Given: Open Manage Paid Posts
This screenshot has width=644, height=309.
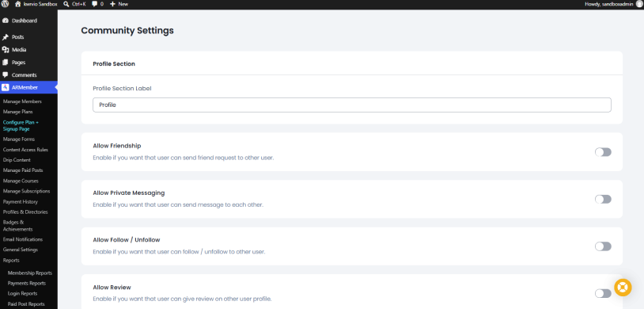Looking at the screenshot, I should pos(23,170).
